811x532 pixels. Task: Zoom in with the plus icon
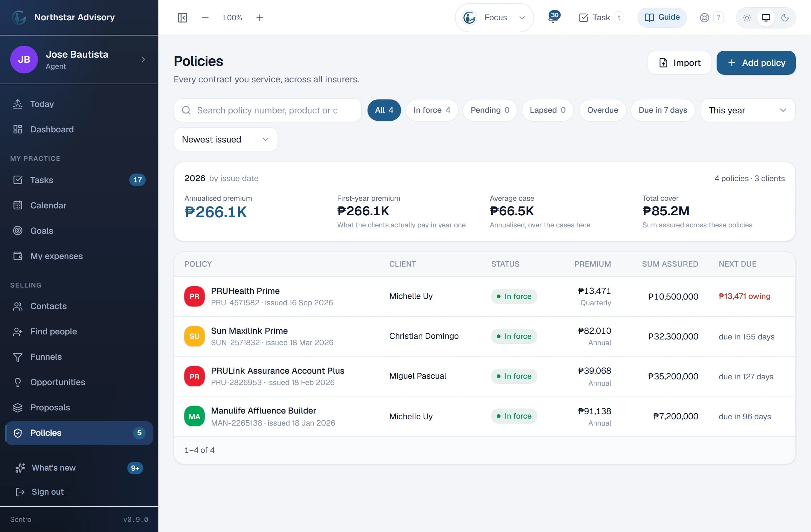(260, 17)
